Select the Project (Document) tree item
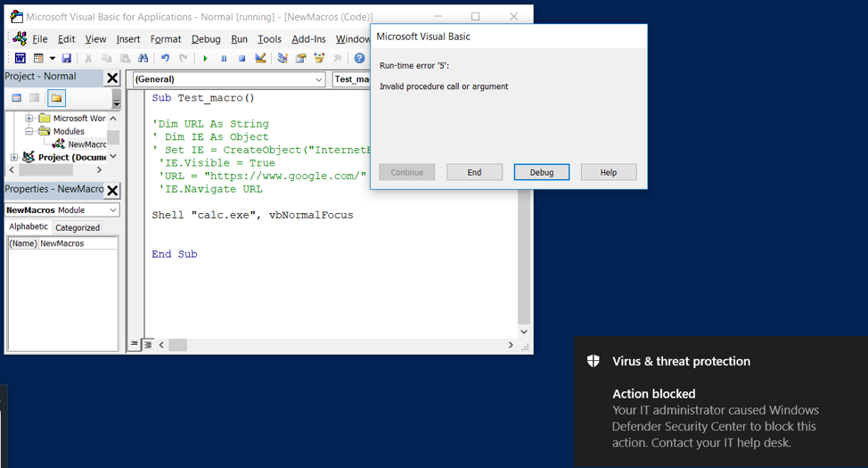The width and height of the screenshot is (868, 468). [72, 157]
